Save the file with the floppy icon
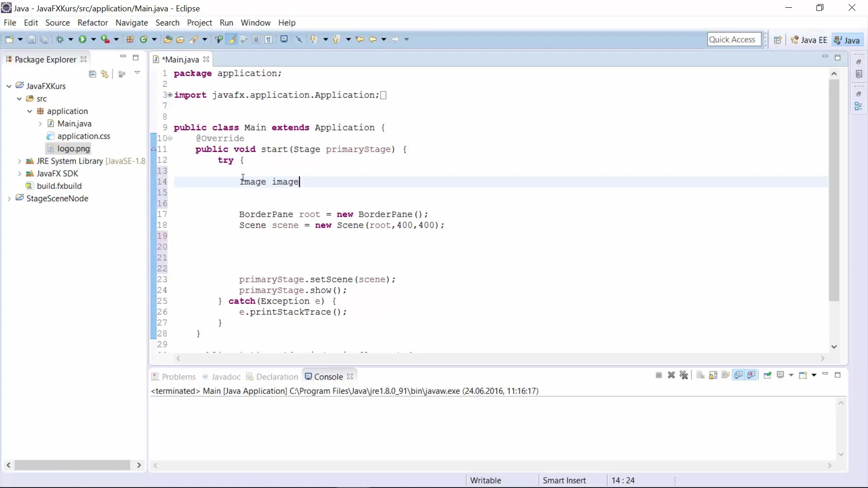The image size is (868, 488). click(31, 40)
